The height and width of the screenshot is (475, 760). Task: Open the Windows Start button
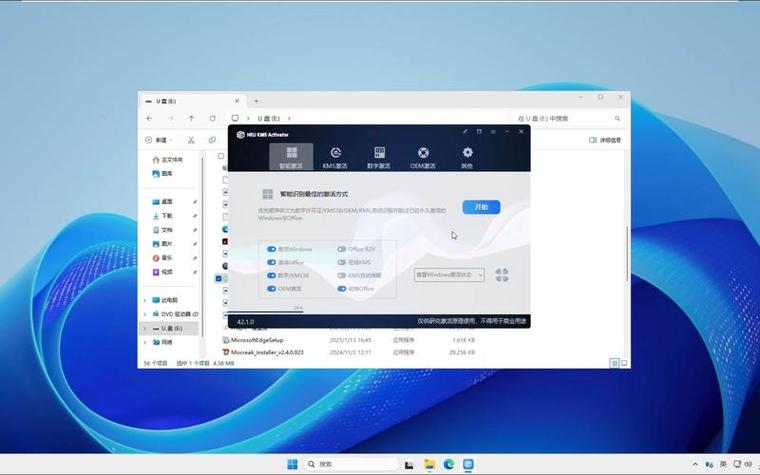[292, 464]
